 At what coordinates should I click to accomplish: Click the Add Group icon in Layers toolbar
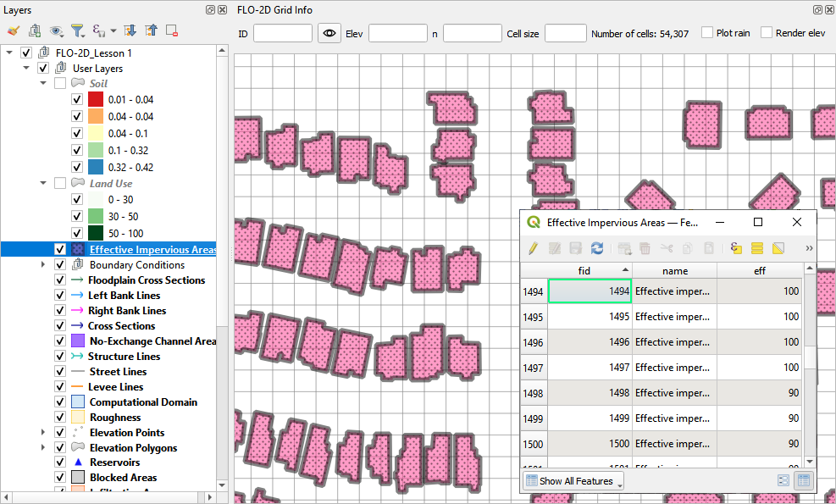point(35,30)
